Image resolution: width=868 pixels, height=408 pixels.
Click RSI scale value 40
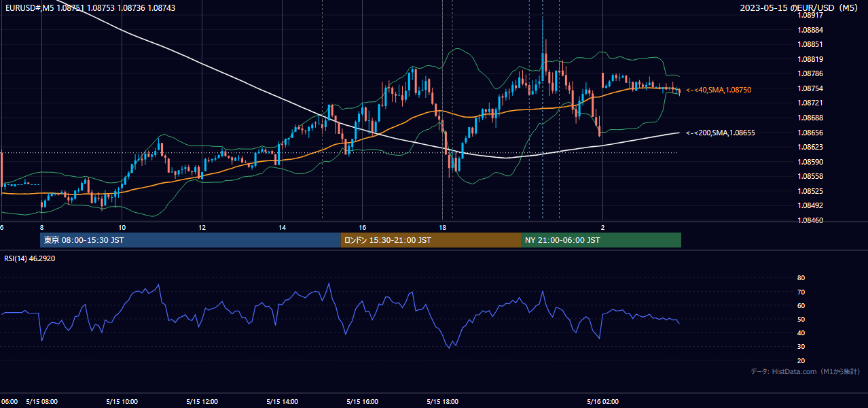click(801, 333)
